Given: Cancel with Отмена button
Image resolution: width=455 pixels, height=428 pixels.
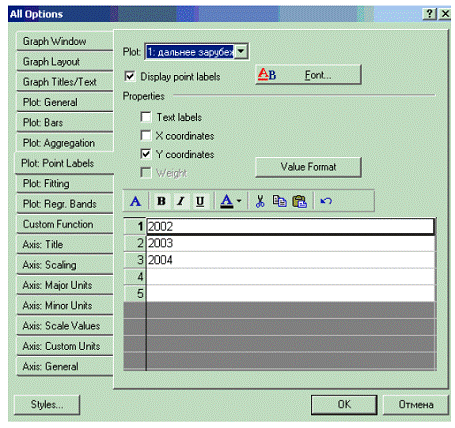Looking at the screenshot, I should tap(416, 404).
